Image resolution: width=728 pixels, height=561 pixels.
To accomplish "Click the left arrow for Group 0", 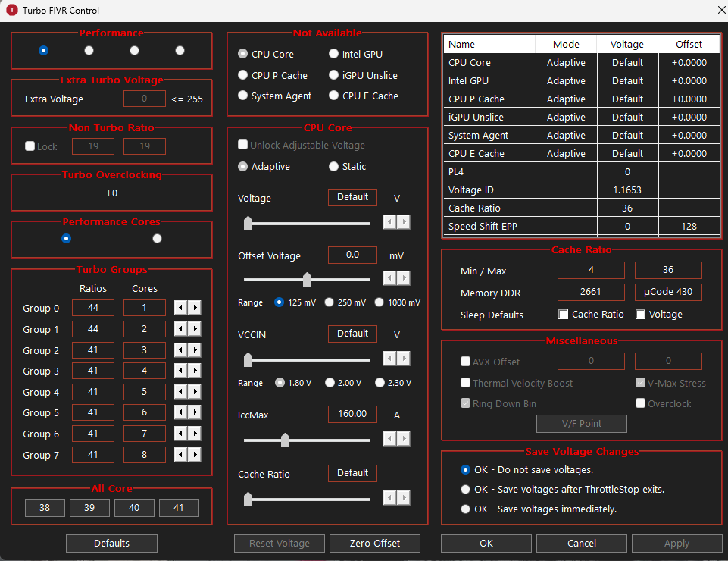I will (x=180, y=307).
